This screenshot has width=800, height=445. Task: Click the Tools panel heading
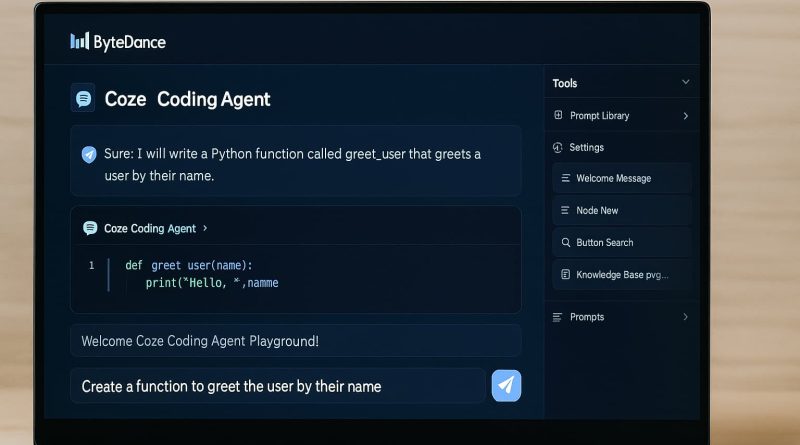coord(565,83)
